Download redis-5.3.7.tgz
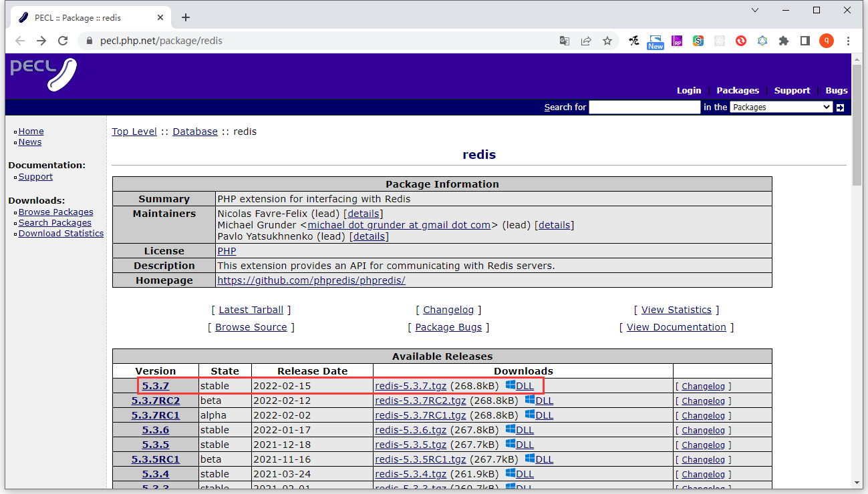 click(410, 386)
